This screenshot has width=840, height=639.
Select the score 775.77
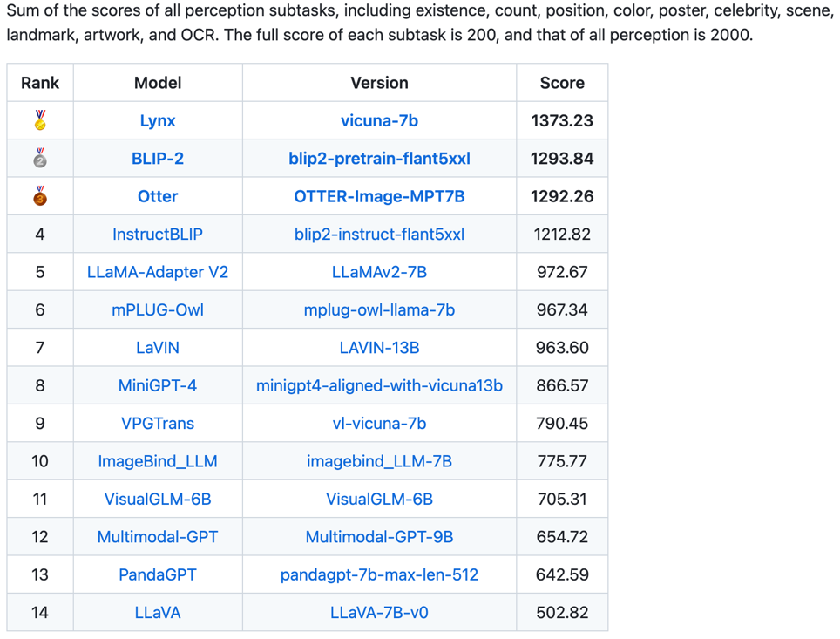[562, 461]
